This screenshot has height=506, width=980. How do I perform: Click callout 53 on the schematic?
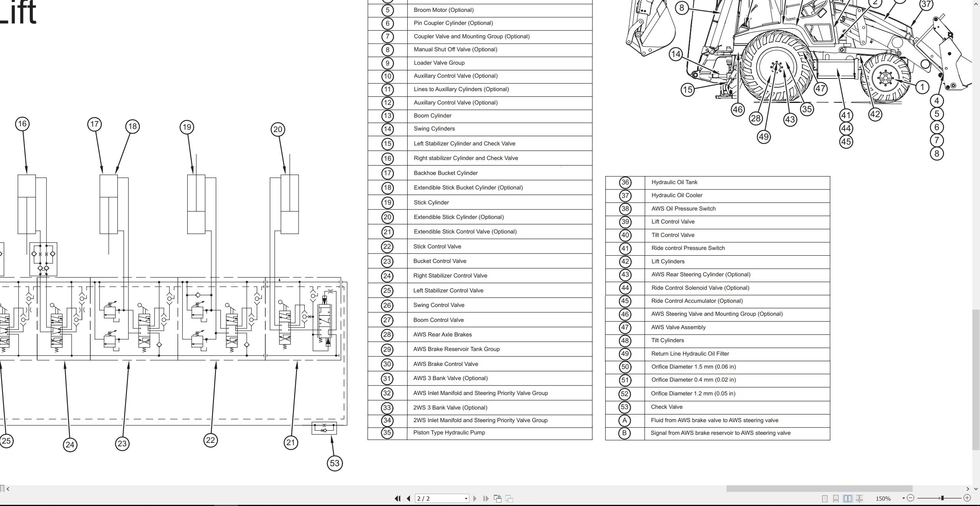click(x=335, y=463)
